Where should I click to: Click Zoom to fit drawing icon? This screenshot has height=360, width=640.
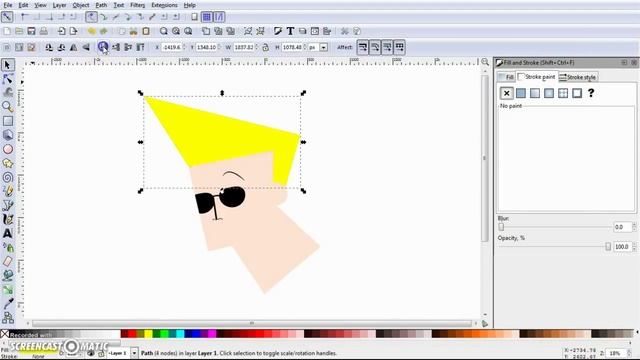click(x=176, y=31)
